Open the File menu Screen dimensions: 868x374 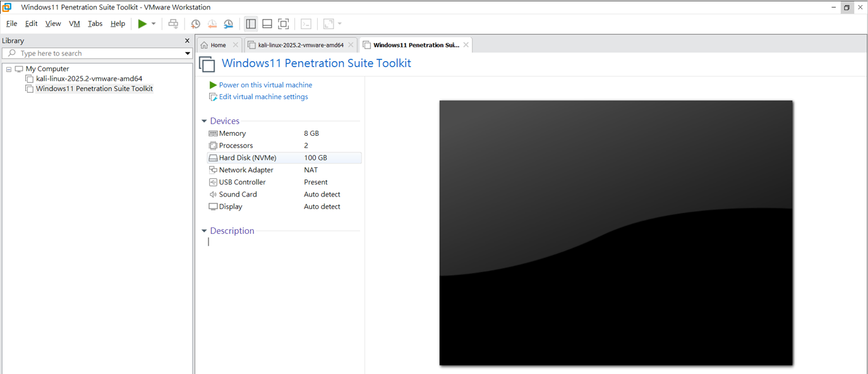pyautogui.click(x=11, y=23)
